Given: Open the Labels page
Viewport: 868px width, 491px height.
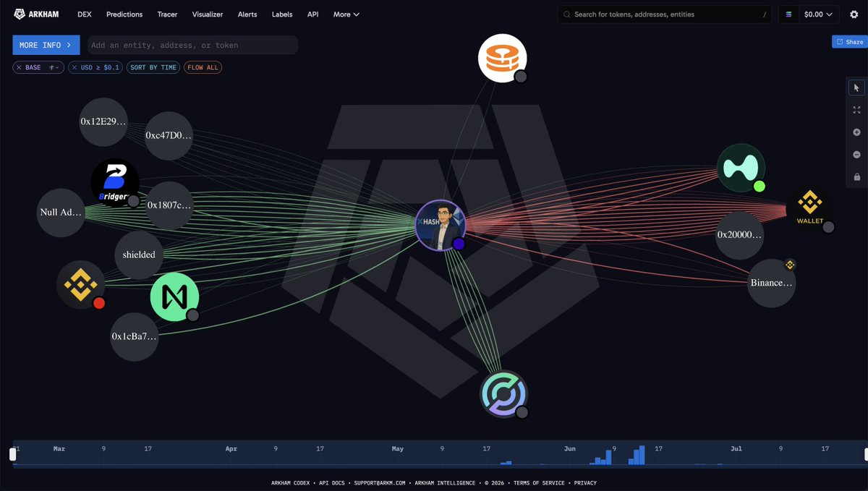Looking at the screenshot, I should pyautogui.click(x=282, y=14).
